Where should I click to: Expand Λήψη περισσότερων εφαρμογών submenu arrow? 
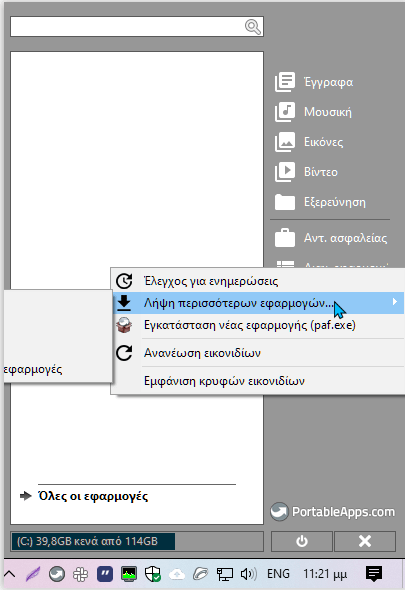tap(394, 302)
